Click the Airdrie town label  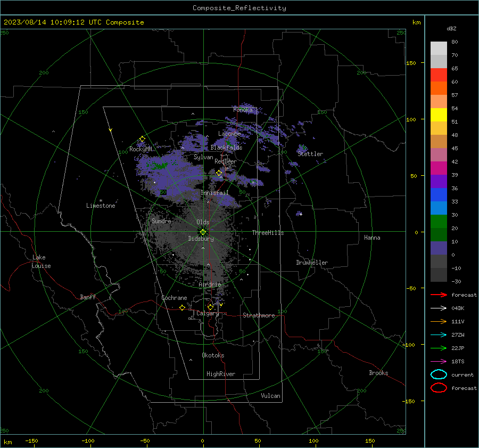click(x=210, y=284)
